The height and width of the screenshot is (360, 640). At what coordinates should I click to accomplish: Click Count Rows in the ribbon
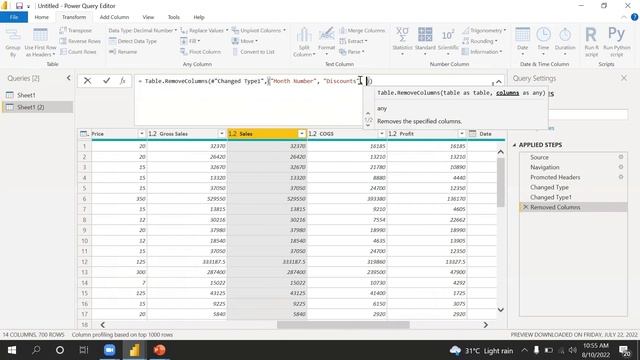(78, 52)
